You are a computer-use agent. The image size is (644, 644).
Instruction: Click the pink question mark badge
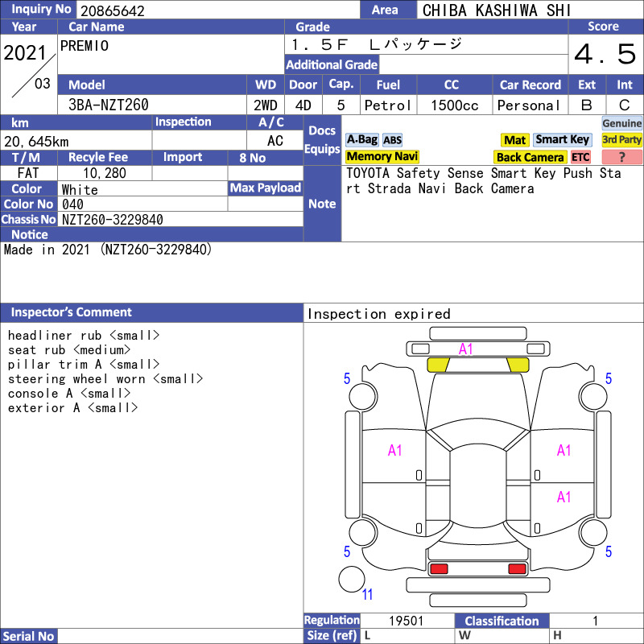[x=621, y=158]
